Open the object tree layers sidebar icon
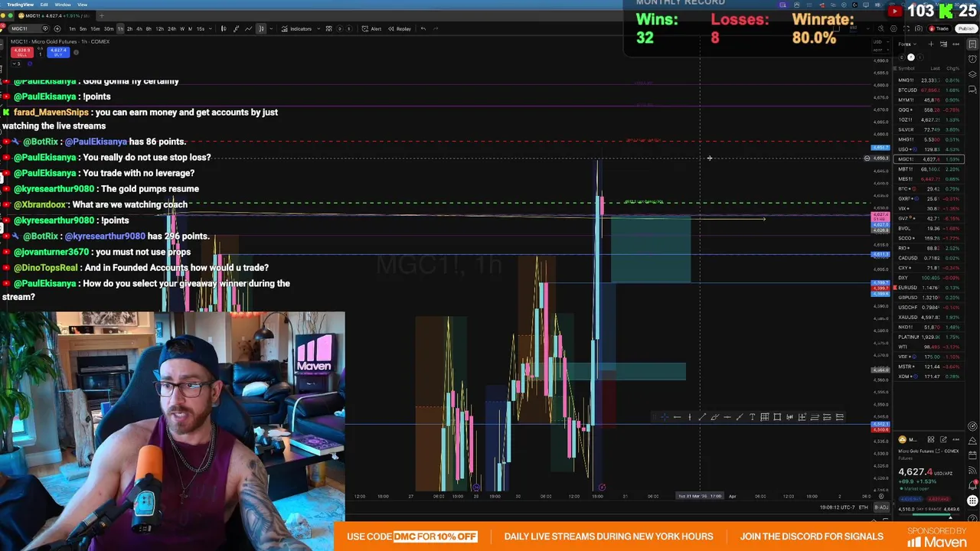This screenshot has width=980, height=551. pyautogui.click(x=972, y=74)
